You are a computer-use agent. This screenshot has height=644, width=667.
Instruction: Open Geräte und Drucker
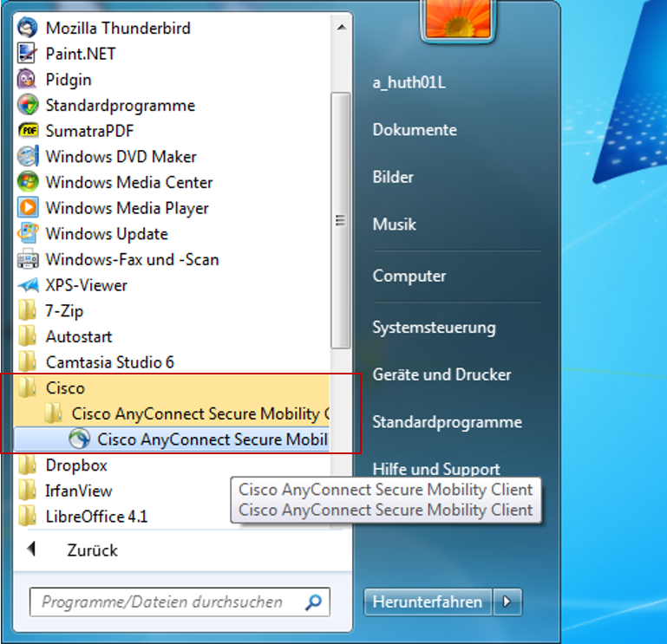tap(441, 374)
